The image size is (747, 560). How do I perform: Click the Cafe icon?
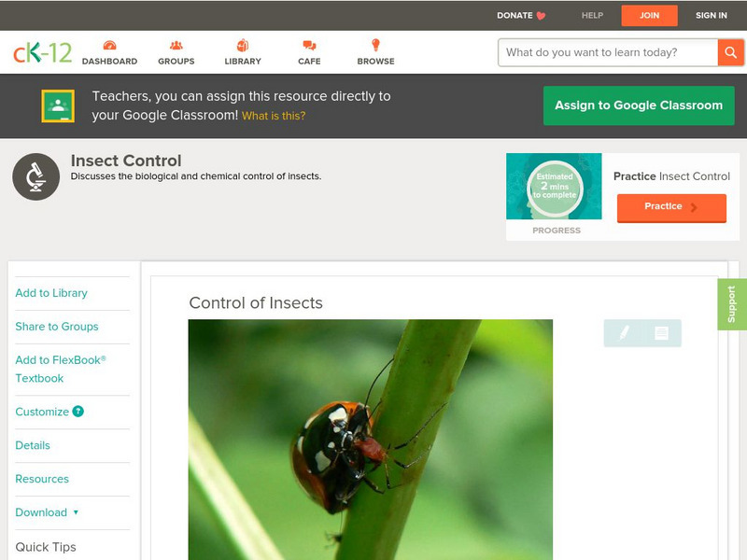coord(308,44)
